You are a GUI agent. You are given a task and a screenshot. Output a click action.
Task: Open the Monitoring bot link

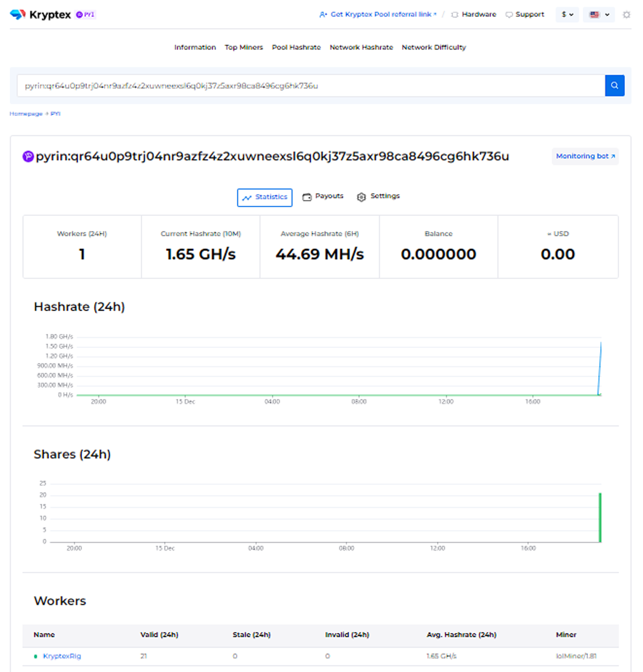pyautogui.click(x=585, y=156)
